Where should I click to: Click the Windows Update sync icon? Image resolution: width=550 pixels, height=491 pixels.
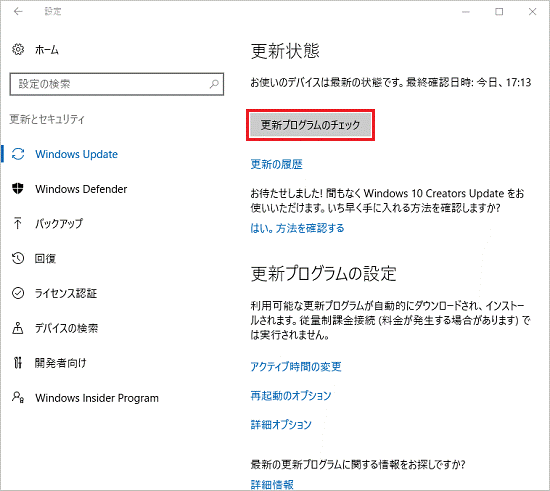point(18,154)
